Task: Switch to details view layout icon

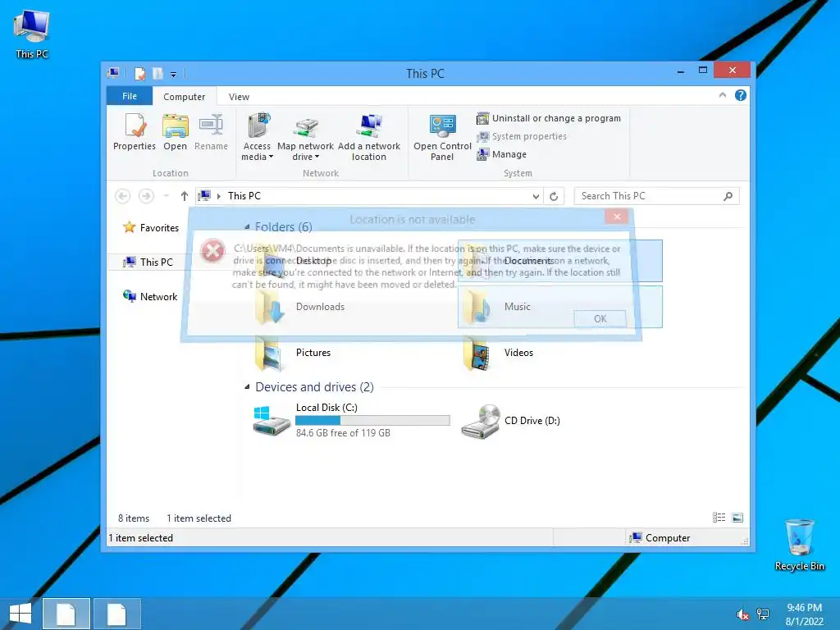Action: pos(719,518)
